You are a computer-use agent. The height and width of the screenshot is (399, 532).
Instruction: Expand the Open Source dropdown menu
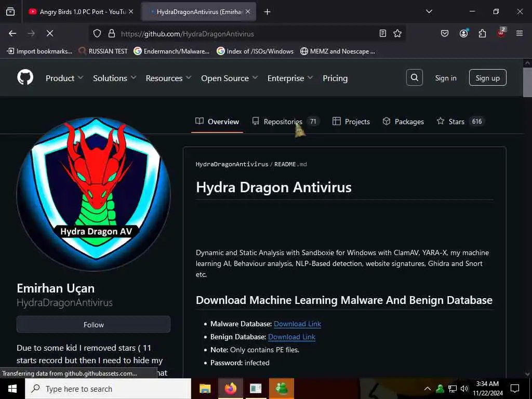coord(229,78)
